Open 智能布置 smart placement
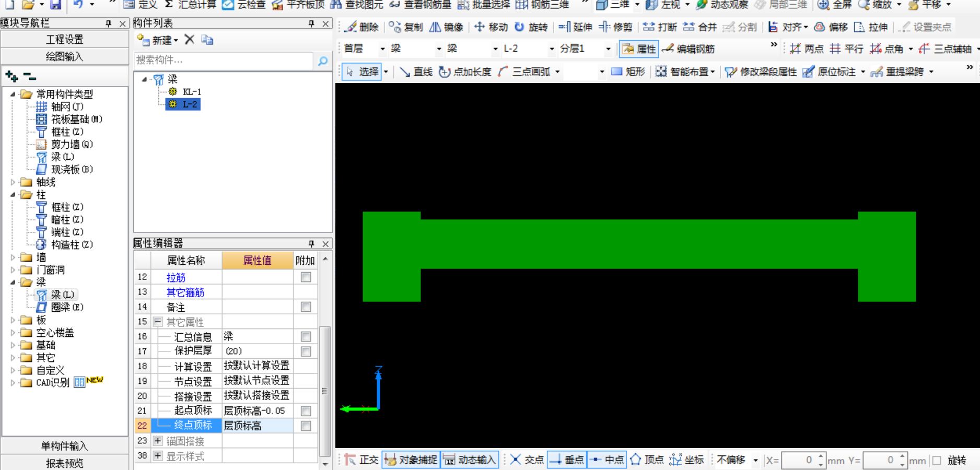The image size is (980, 470). click(685, 72)
